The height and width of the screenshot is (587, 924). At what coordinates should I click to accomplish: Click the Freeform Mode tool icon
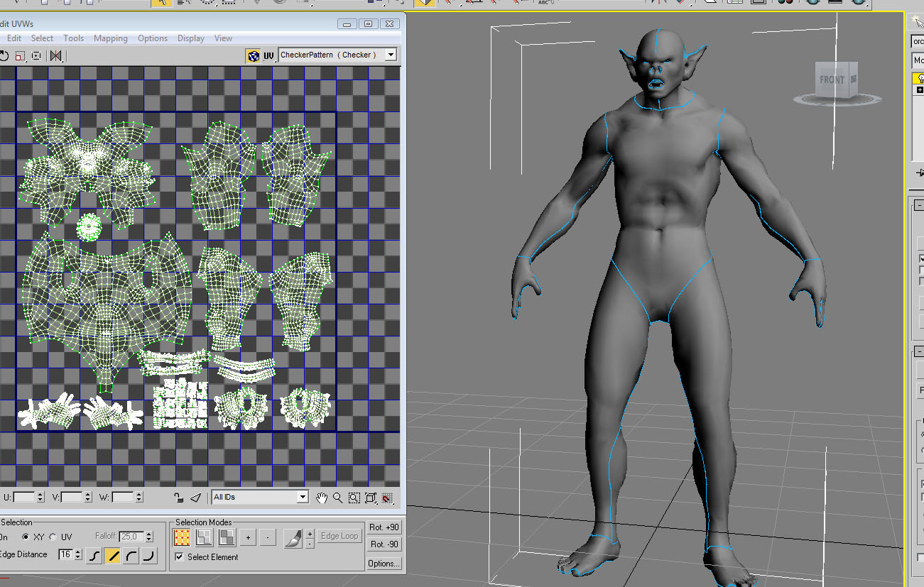click(36, 55)
